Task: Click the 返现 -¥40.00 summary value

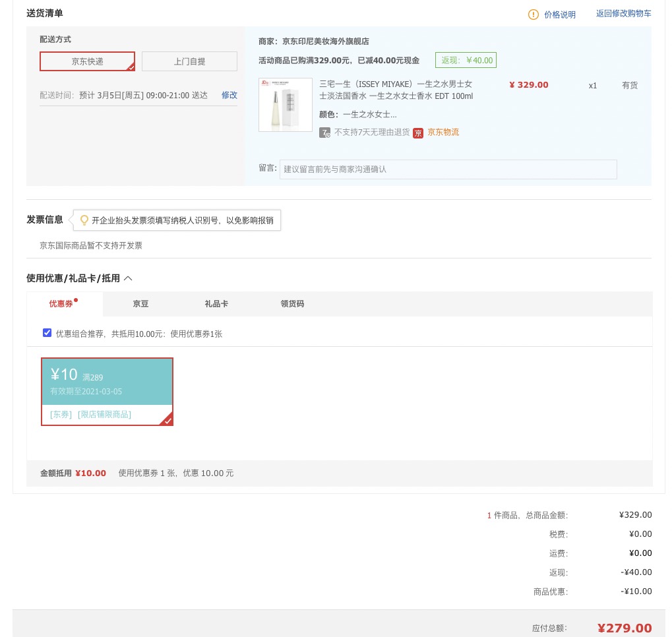Action: coord(636,572)
